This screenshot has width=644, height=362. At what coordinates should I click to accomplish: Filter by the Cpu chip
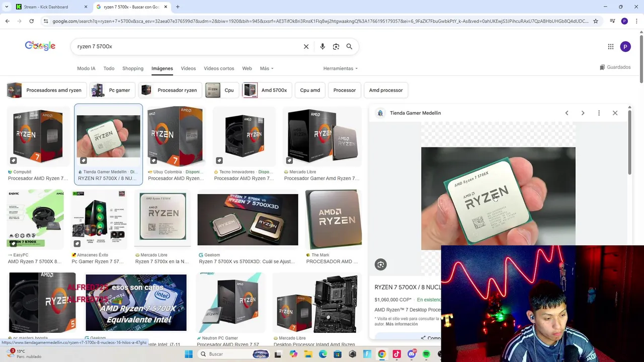point(221,90)
